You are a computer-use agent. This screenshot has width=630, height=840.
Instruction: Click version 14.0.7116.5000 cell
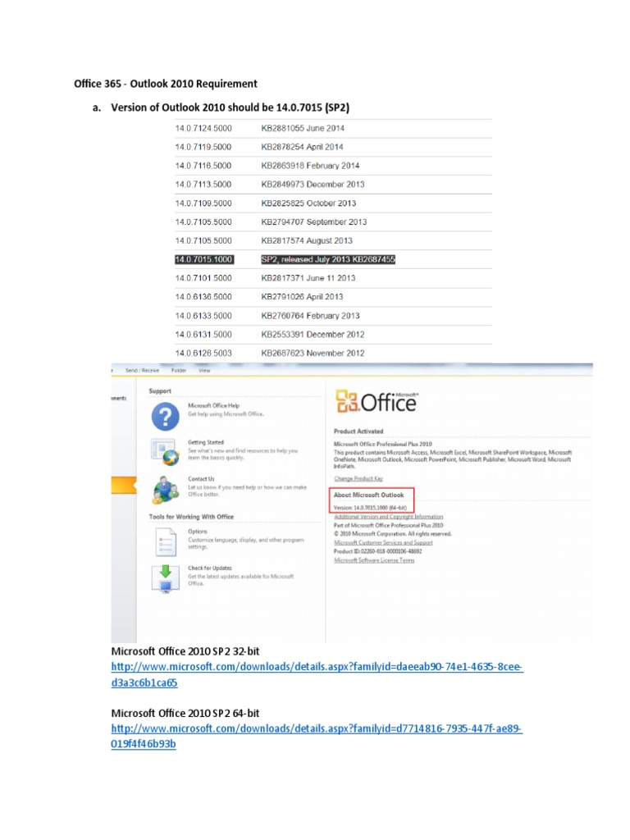[x=203, y=166]
